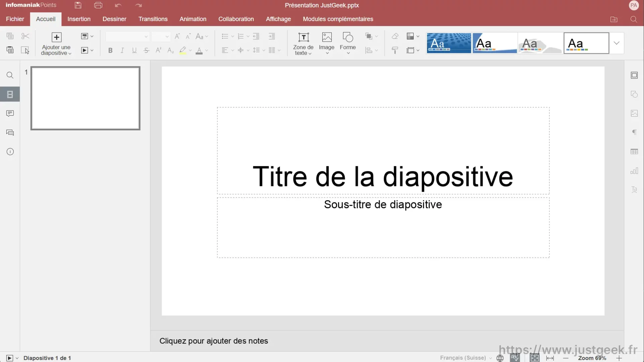
Task: Click the Print icon
Action: (x=98, y=5)
